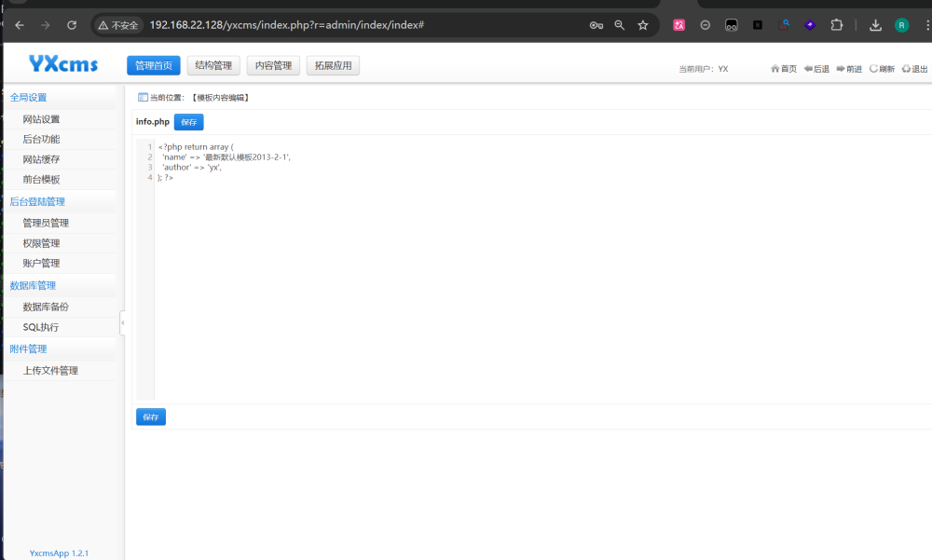Collapse the left sidebar with the handle
The height and width of the screenshot is (560, 932).
coord(122,322)
